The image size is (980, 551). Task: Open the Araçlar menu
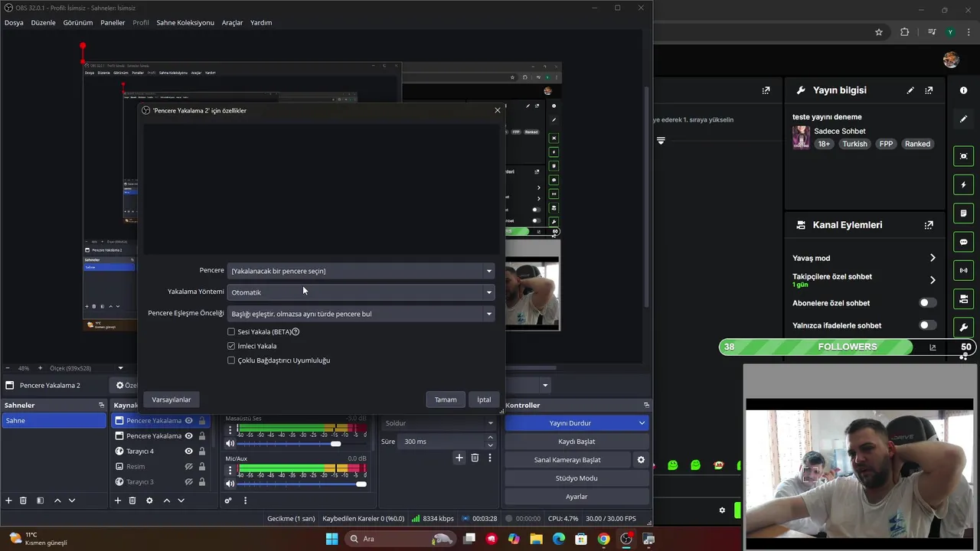[x=232, y=22]
